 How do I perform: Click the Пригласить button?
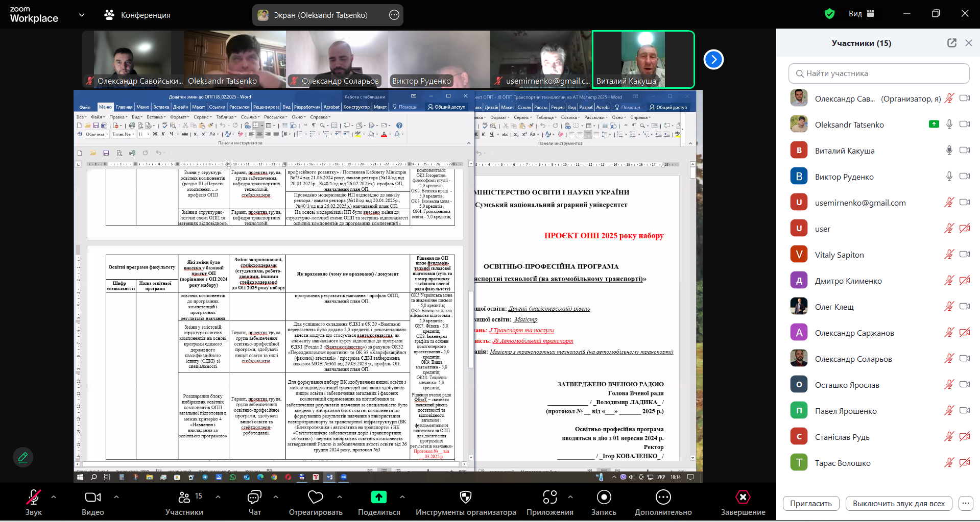tap(810, 503)
